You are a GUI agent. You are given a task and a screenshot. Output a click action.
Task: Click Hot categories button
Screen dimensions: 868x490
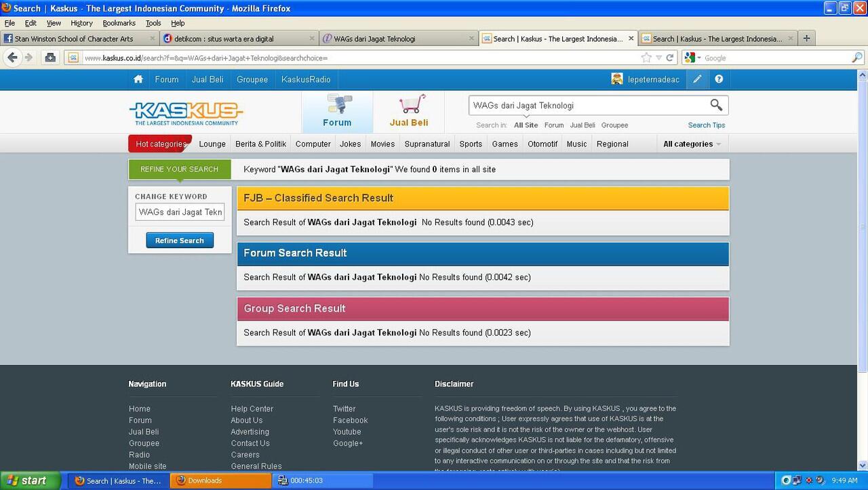pyautogui.click(x=160, y=144)
